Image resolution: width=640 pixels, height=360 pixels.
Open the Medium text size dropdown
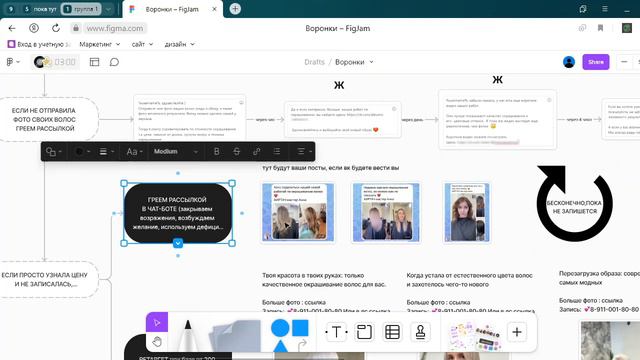pyautogui.click(x=176, y=152)
